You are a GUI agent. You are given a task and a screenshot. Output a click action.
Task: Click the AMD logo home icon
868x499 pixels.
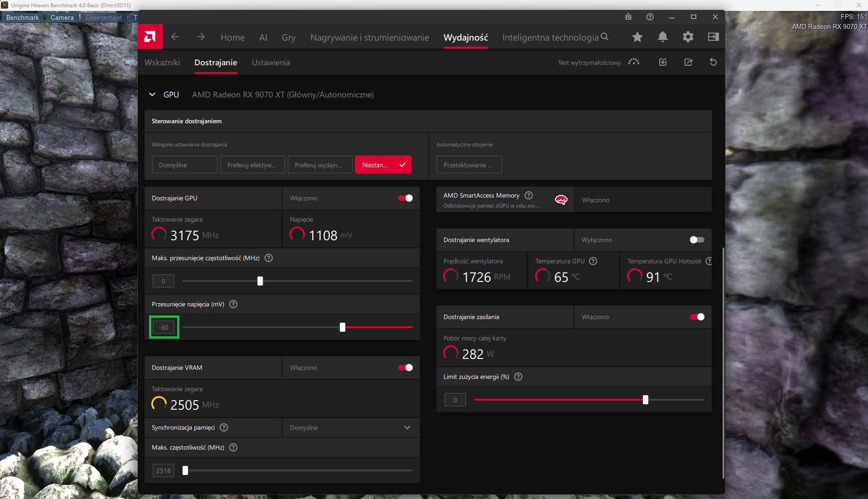click(x=150, y=37)
